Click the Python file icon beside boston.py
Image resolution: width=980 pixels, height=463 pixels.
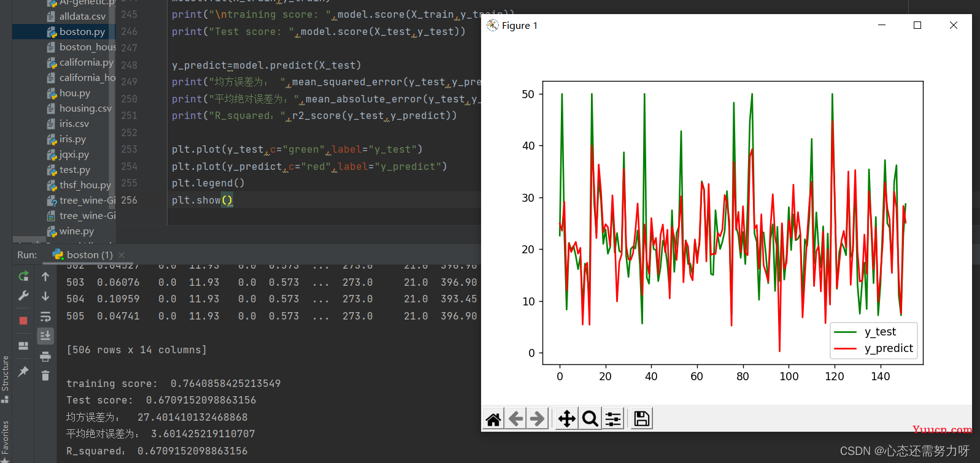52,32
